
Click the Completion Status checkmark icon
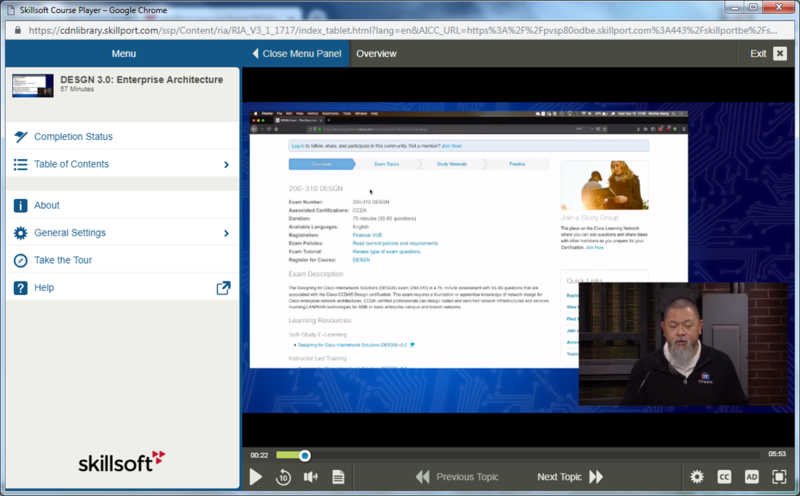coord(20,136)
